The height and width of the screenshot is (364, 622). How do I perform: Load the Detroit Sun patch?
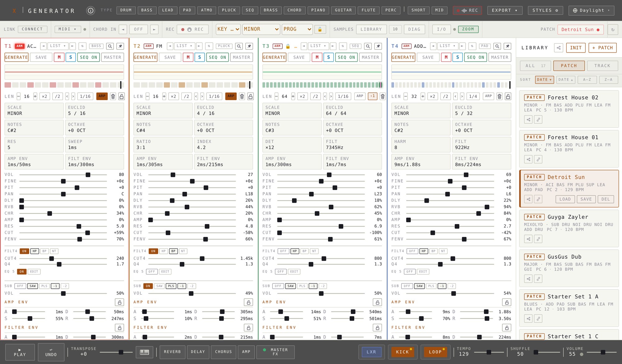[x=565, y=199]
